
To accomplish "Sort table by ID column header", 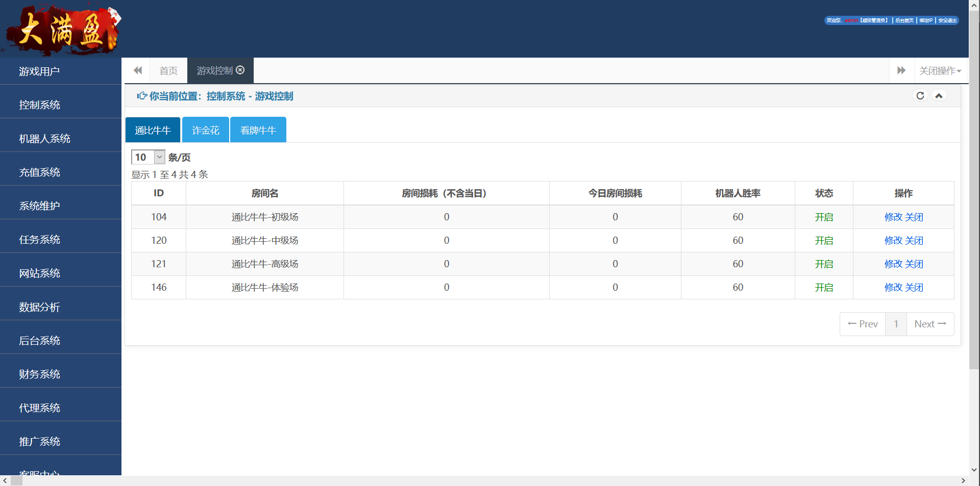I will tap(159, 193).
